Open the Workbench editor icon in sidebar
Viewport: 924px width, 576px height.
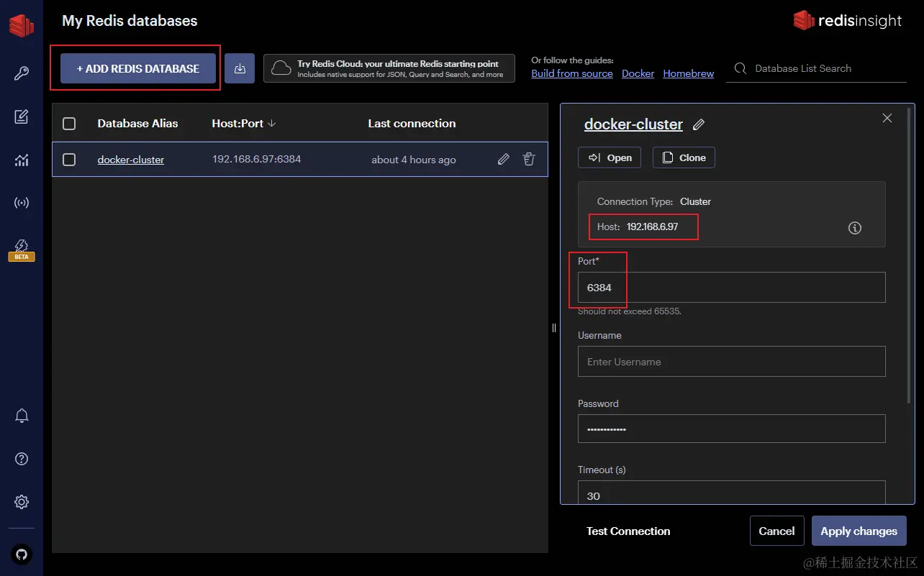[22, 116]
